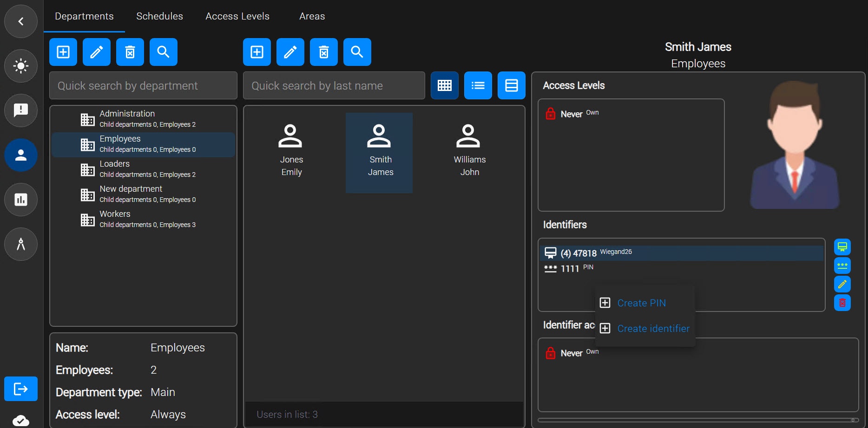Image resolution: width=868 pixels, height=428 pixels.
Task: Delete identifier with red trash icon
Action: coord(842,303)
